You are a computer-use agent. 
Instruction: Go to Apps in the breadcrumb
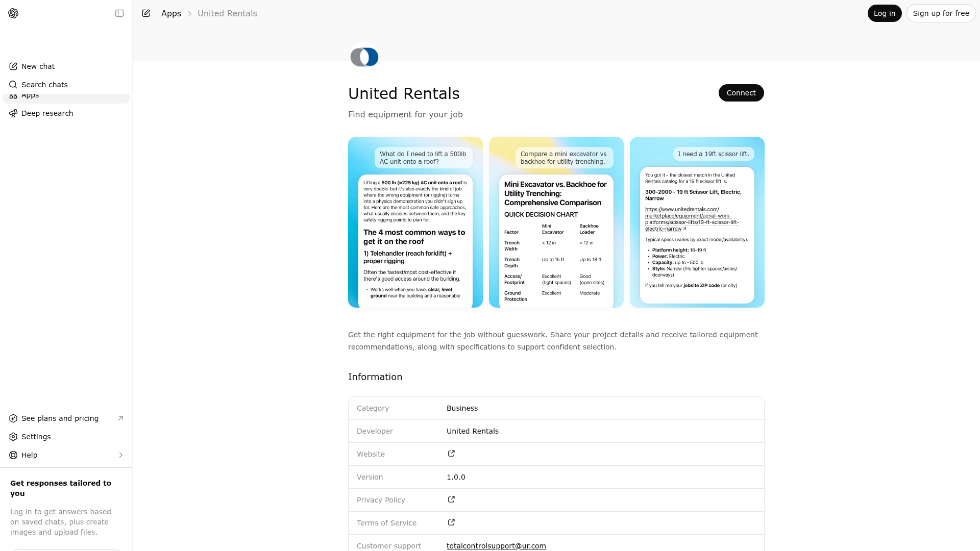click(171, 13)
